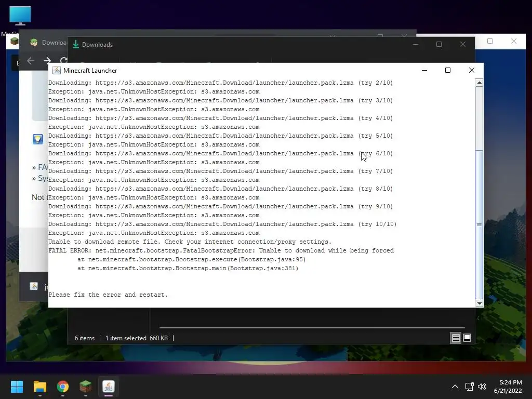The height and width of the screenshot is (399, 532).
Task: Open Google Chrome from the taskbar
Action: pyautogui.click(x=63, y=387)
